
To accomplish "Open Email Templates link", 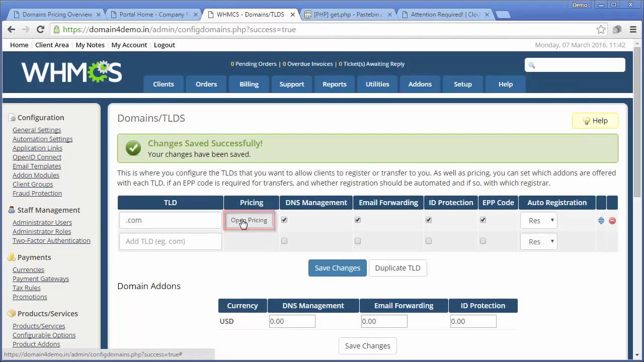I will [37, 166].
